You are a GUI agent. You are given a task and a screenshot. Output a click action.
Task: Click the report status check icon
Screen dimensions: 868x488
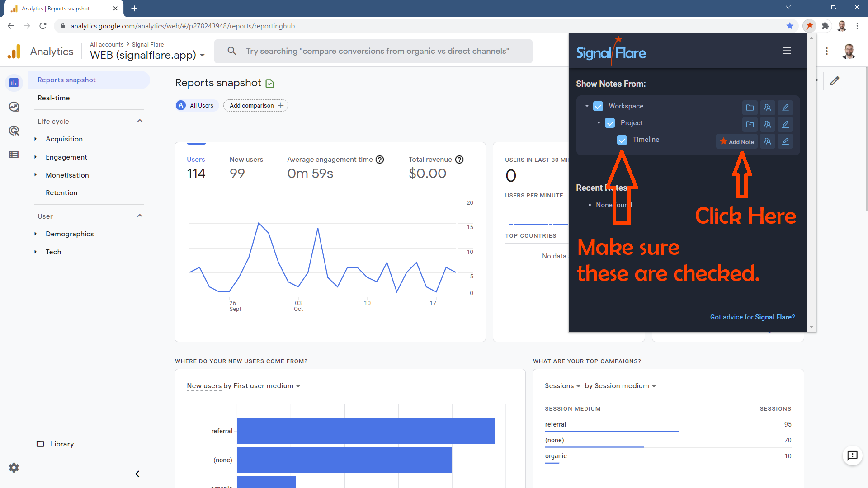[x=270, y=84]
